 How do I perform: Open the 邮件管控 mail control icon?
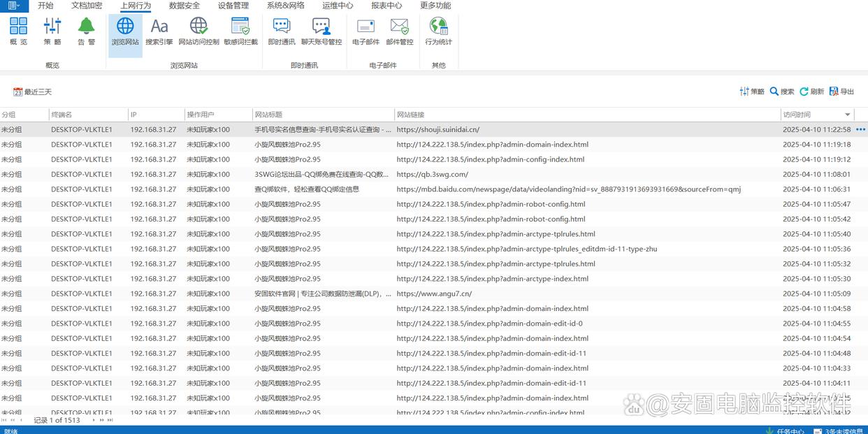click(x=400, y=31)
